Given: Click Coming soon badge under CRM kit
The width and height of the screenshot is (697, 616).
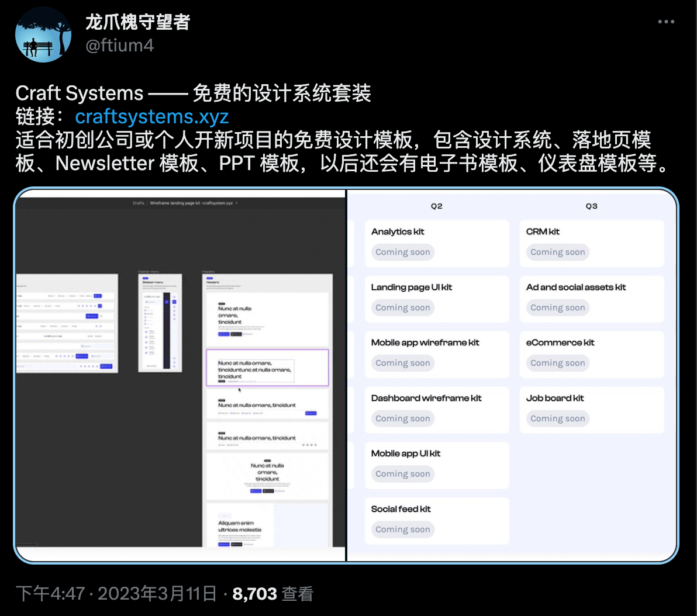Looking at the screenshot, I should (x=557, y=252).
